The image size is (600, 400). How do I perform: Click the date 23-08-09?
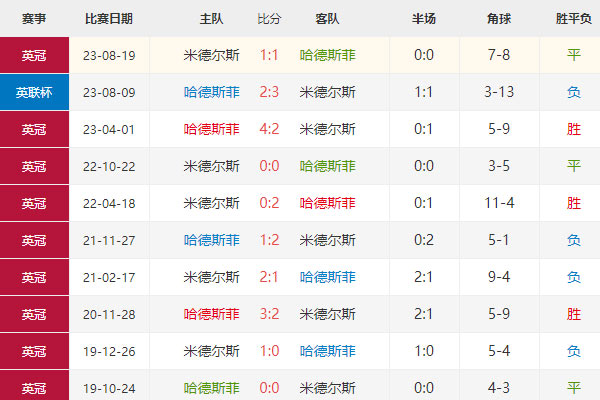(x=109, y=93)
